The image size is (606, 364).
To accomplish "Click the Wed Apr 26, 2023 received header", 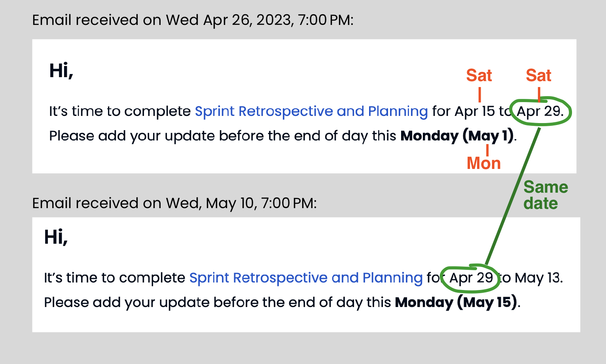I will [x=193, y=20].
